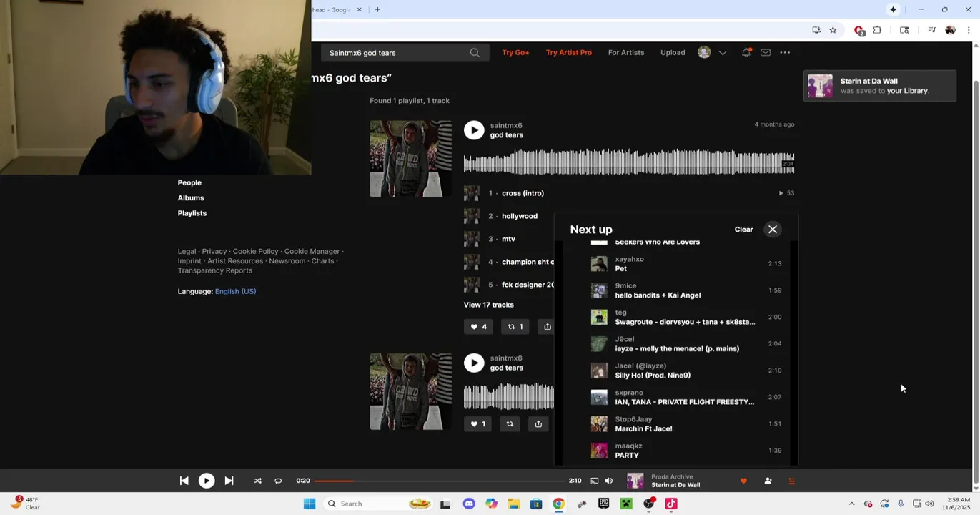Viewport: 980px width, 515px height.
Task: Follow Prada Archive from the player bar
Action: click(768, 481)
